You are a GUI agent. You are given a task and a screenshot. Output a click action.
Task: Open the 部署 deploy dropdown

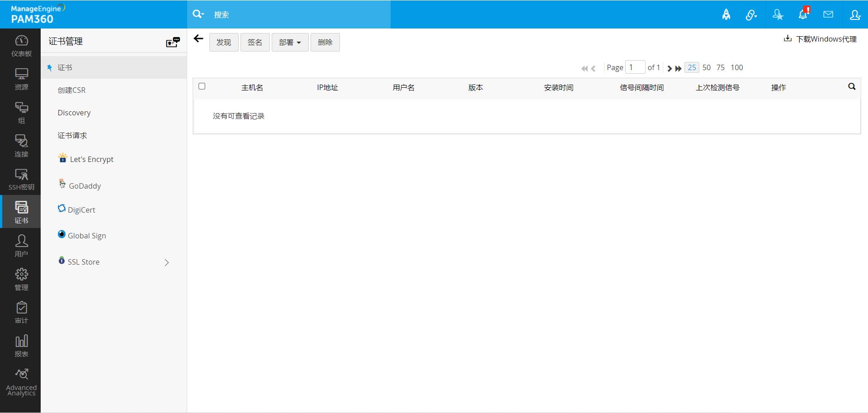click(x=290, y=42)
